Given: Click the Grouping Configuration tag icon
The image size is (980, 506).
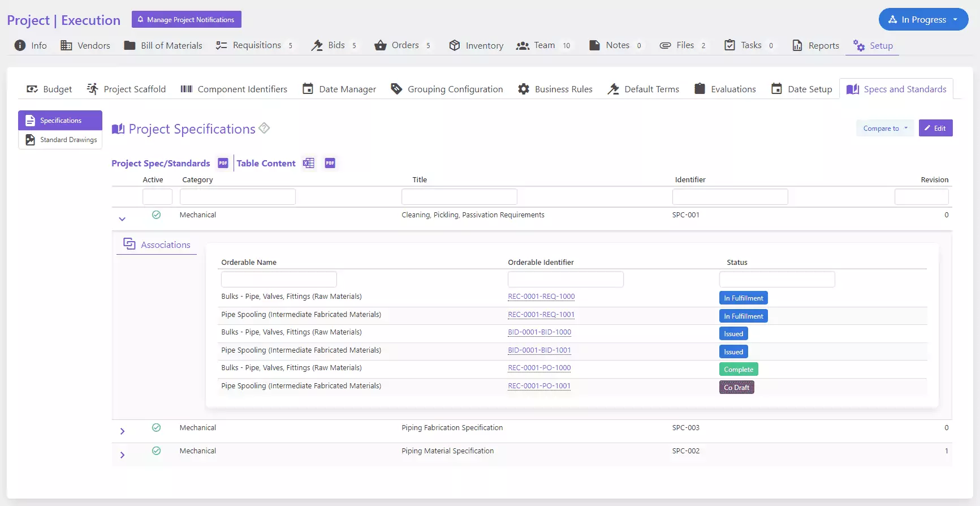Looking at the screenshot, I should click(x=396, y=89).
